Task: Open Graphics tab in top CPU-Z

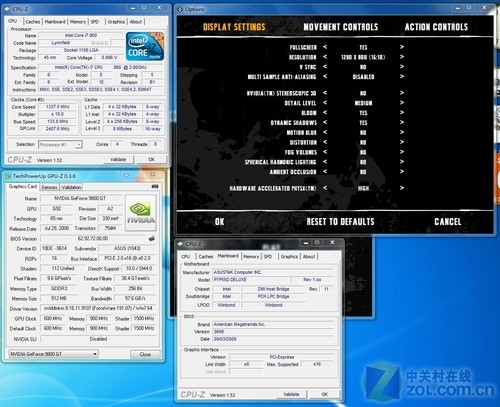Action: 116,22
